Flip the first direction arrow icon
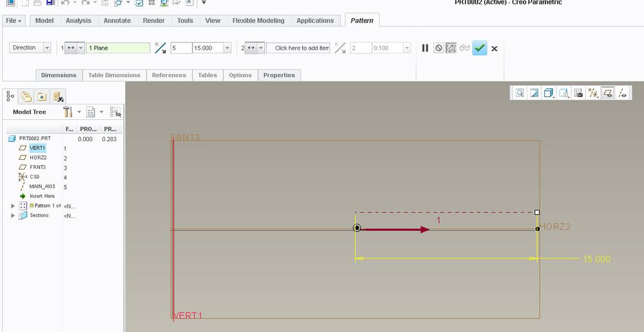The height and width of the screenshot is (332, 644). pos(161,48)
